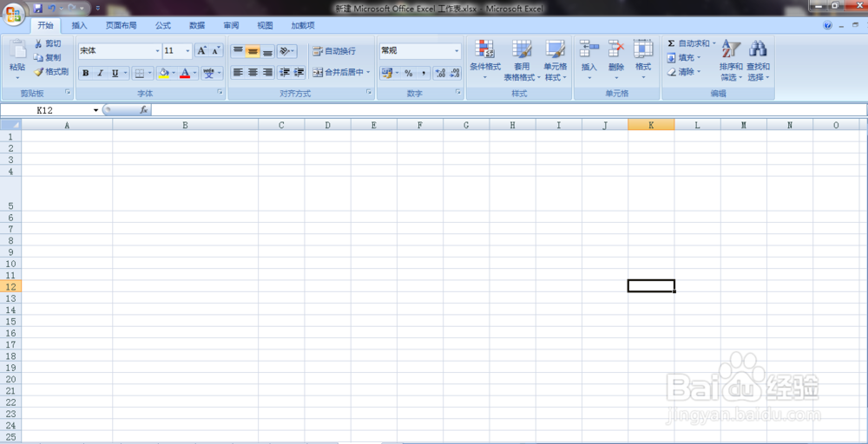Toggle 合并后居中 merge and center
Screen dimensions: 868x444
(337, 73)
